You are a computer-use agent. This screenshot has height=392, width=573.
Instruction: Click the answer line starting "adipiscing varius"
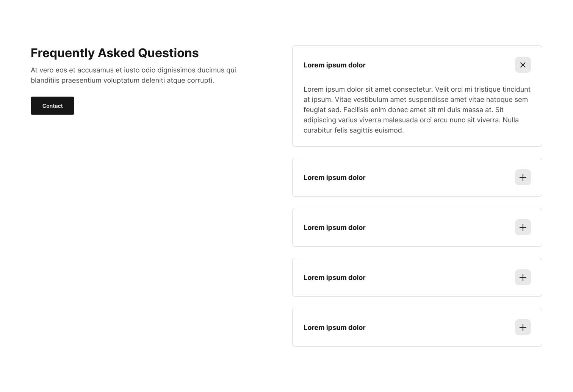(411, 120)
